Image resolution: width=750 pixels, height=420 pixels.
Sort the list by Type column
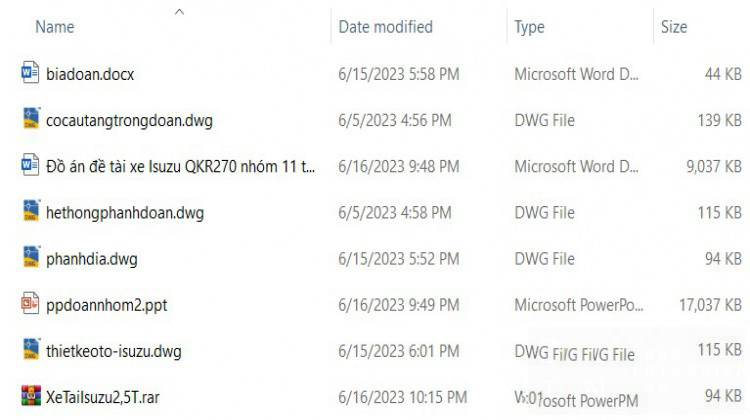click(529, 27)
